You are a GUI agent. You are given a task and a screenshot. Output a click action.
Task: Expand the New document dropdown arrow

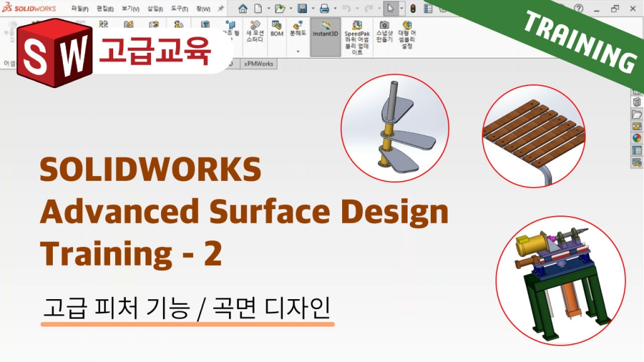click(269, 8)
